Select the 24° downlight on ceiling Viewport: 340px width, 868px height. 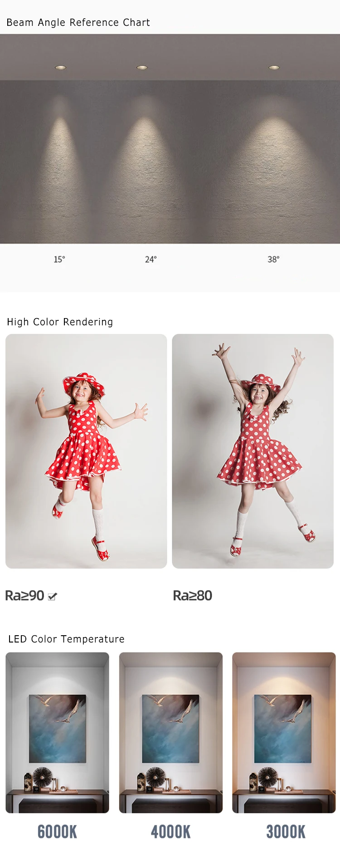142,68
